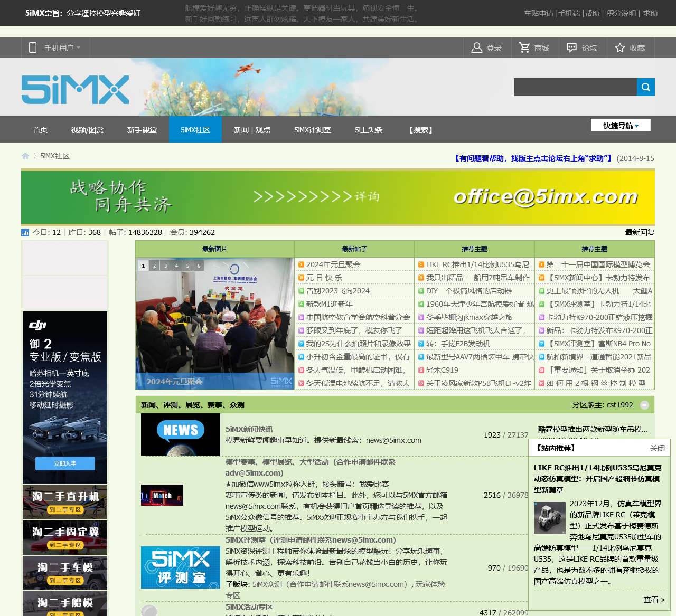Open the NEWS forum icon
Image resolution: width=676 pixels, height=616 pixels.
pyautogui.click(x=181, y=434)
